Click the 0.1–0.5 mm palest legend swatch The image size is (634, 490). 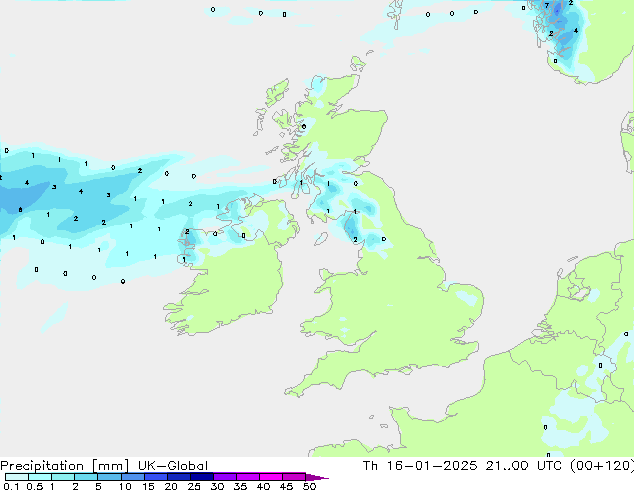click(17, 477)
